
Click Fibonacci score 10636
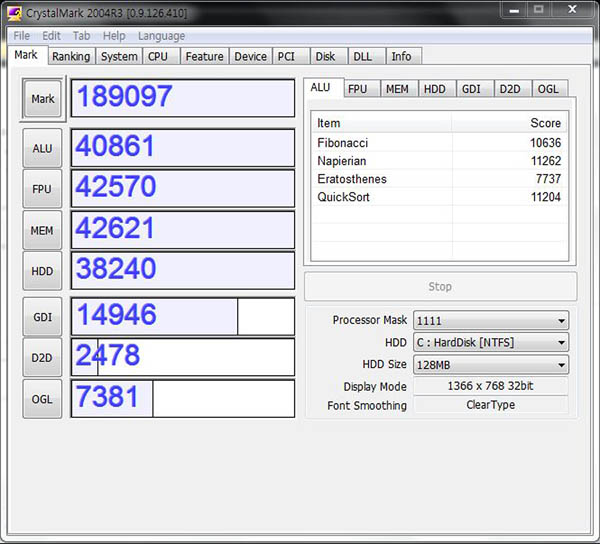point(545,143)
